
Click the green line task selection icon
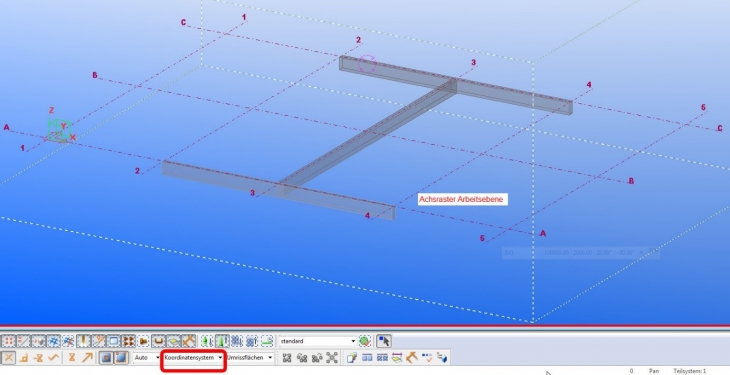pos(267,341)
